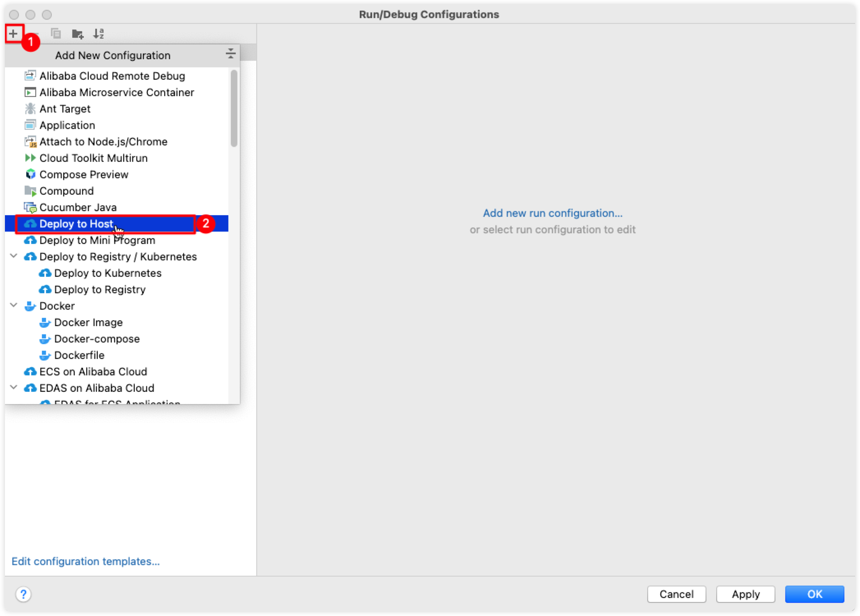The image size is (860, 616).
Task: Select the Cucumber Java configuration type
Action: (75, 207)
